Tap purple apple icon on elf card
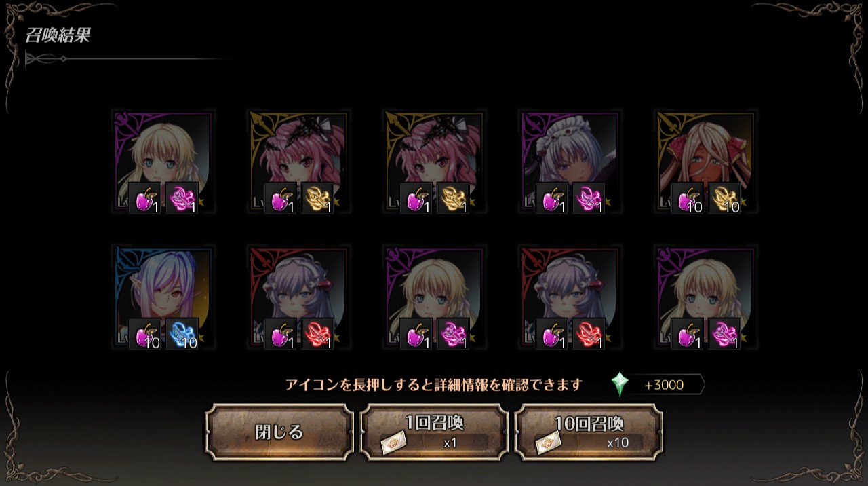The height and width of the screenshot is (486, 868). pos(145,334)
